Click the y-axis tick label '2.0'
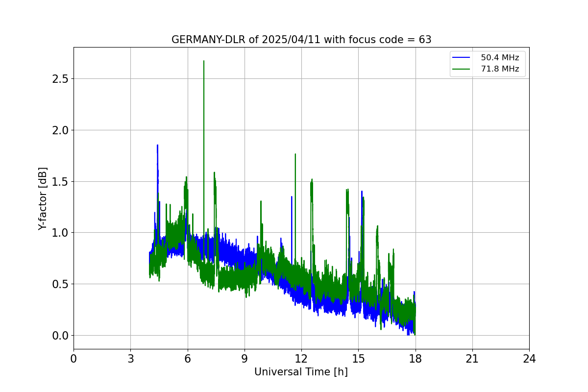The height and width of the screenshot is (392, 588). [61, 130]
